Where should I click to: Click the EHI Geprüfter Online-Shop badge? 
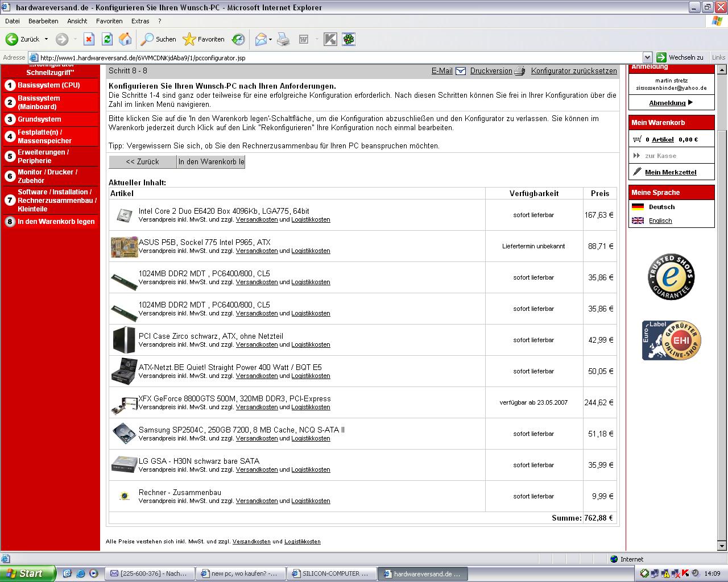tap(671, 340)
